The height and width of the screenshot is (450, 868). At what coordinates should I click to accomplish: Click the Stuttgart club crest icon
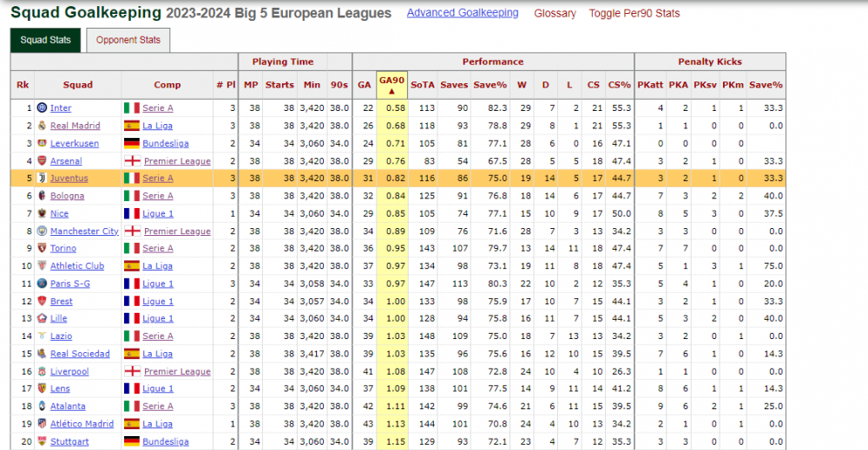(x=42, y=441)
